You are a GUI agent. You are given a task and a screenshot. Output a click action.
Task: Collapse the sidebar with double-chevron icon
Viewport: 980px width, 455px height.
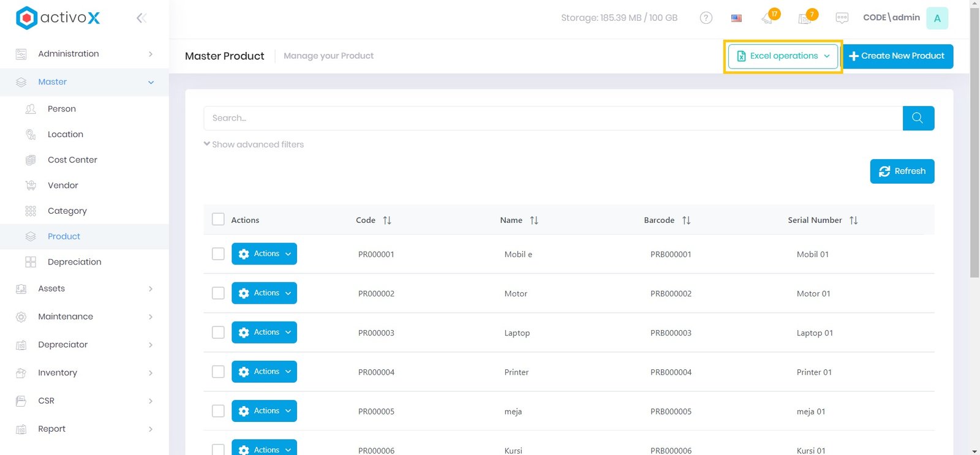[141, 18]
